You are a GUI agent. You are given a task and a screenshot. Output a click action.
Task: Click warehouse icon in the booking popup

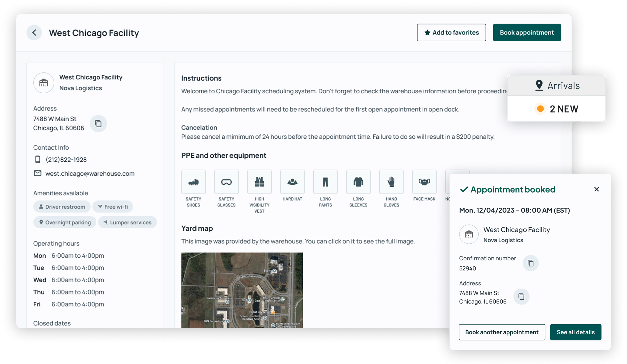click(469, 234)
